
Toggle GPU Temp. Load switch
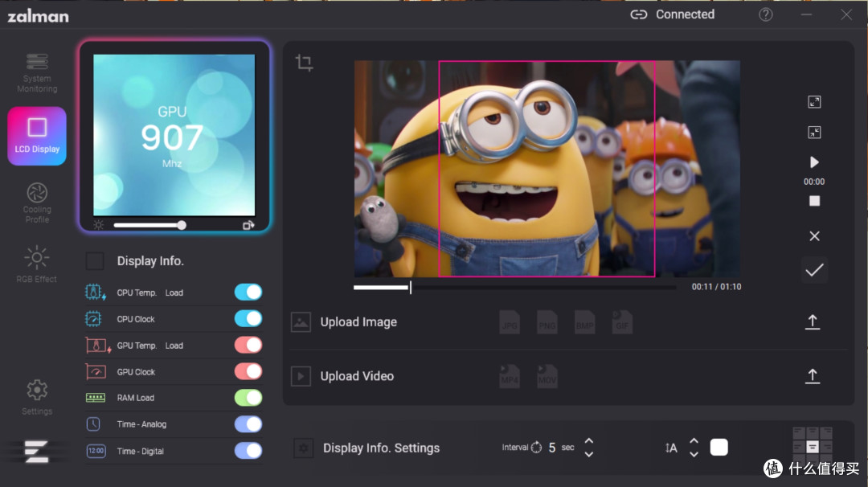pos(248,346)
